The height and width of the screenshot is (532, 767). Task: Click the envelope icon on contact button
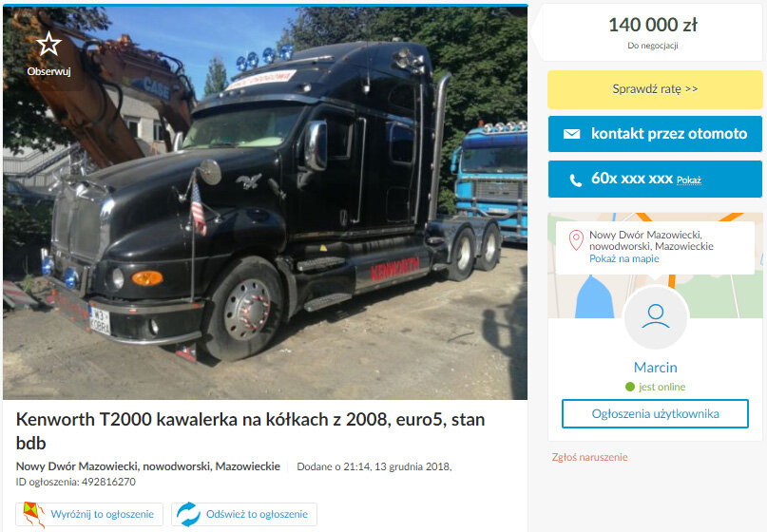click(x=571, y=134)
